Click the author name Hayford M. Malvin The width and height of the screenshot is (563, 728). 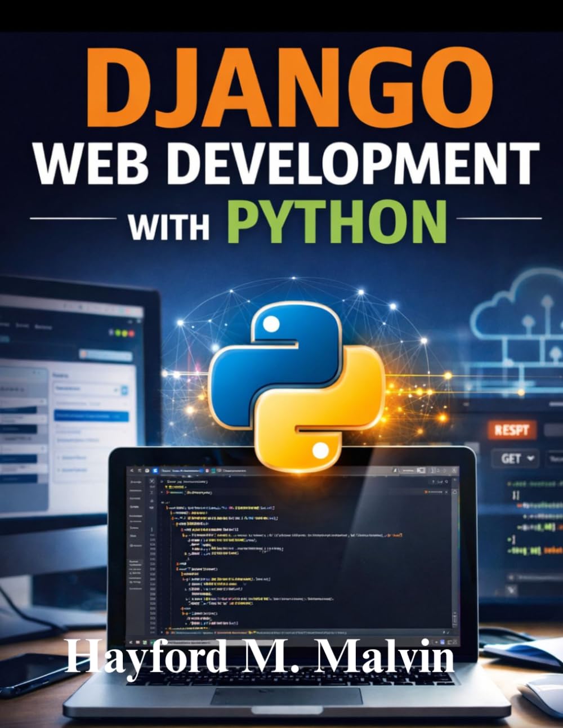pos(260,658)
